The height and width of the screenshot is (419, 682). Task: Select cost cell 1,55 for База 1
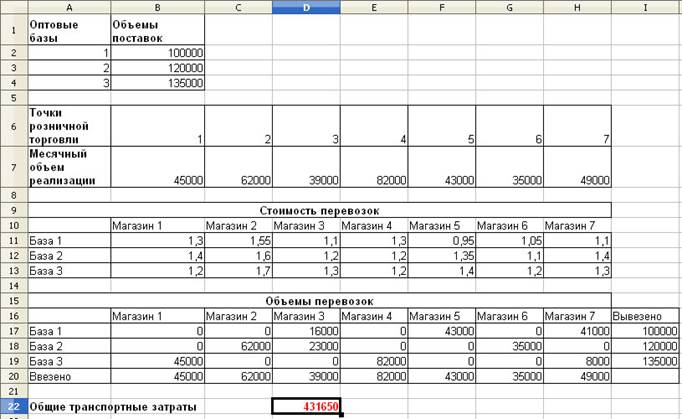pos(238,241)
